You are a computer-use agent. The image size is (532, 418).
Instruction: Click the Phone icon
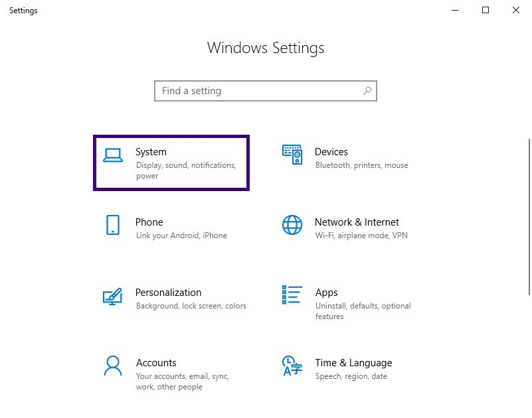(113, 225)
